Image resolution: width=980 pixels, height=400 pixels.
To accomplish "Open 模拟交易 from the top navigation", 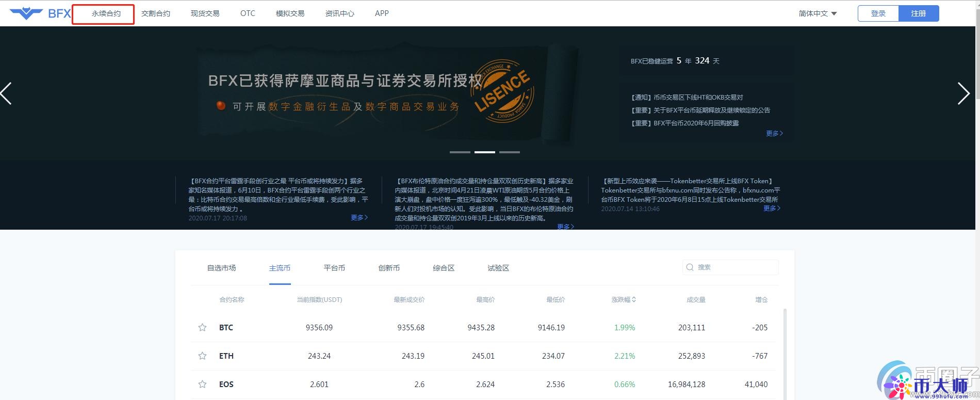I will pyautogui.click(x=290, y=13).
